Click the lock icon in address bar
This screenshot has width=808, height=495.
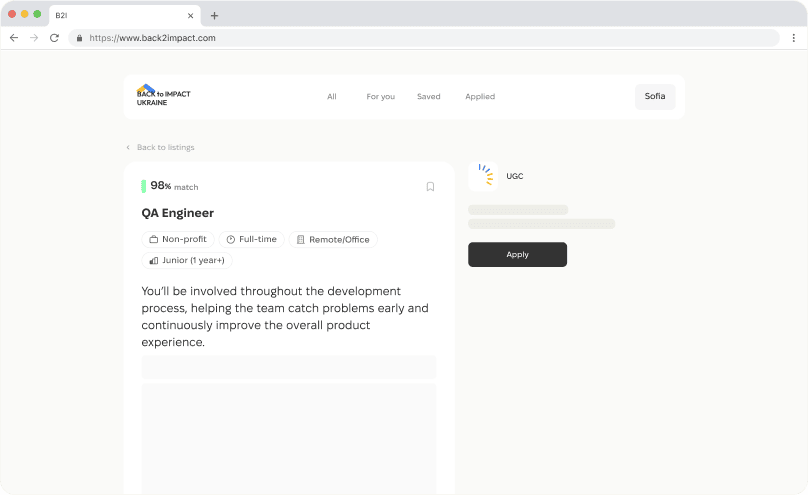[x=79, y=38]
